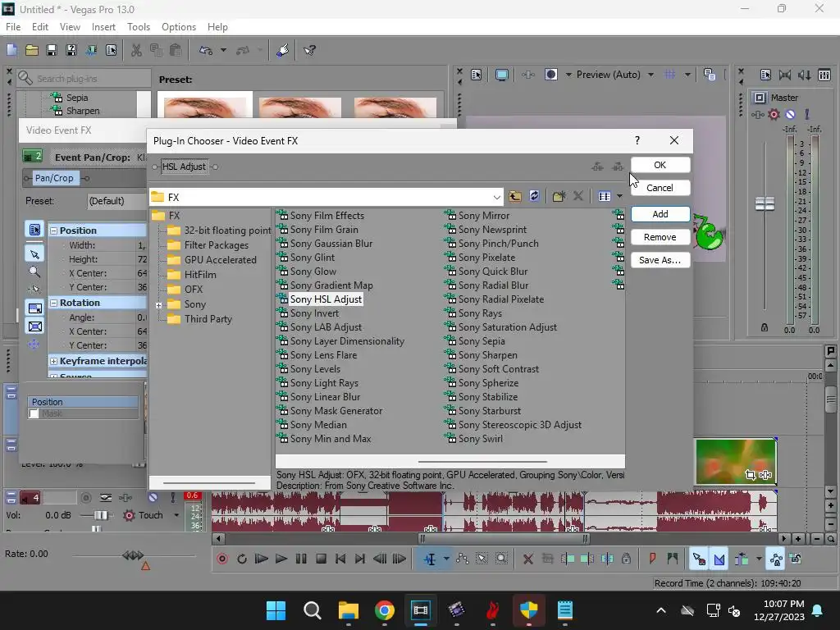Image resolution: width=840 pixels, height=630 pixels.
Task: Adjust the playback Rate slider
Action: click(132, 555)
